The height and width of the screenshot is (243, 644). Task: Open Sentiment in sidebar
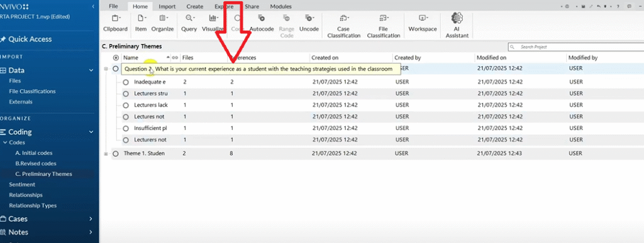coord(22,185)
